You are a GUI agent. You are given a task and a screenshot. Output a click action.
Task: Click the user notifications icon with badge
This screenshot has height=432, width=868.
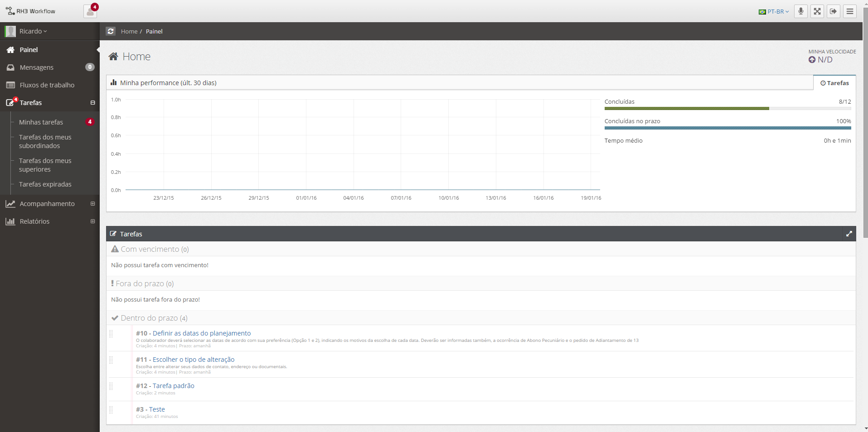(x=90, y=11)
